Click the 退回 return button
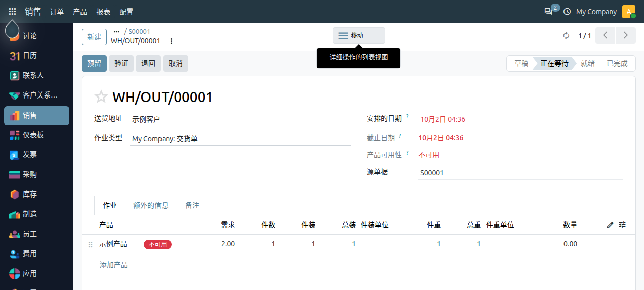644x290 pixels. point(148,63)
